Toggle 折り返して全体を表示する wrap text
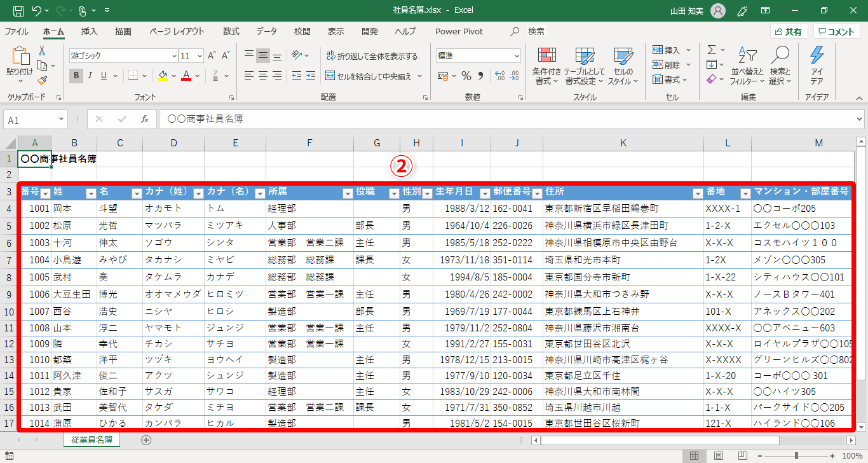Image resolution: width=868 pixels, height=463 pixels. click(372, 56)
